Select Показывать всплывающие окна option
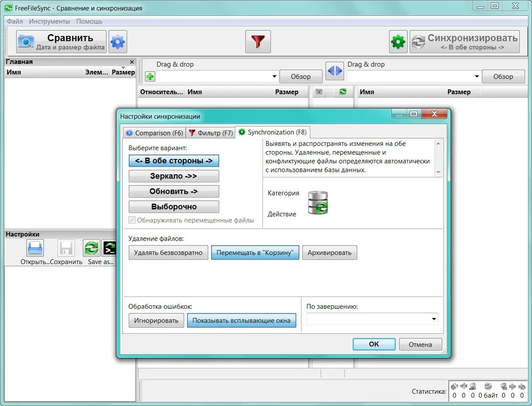The width and height of the screenshot is (532, 406). (241, 321)
